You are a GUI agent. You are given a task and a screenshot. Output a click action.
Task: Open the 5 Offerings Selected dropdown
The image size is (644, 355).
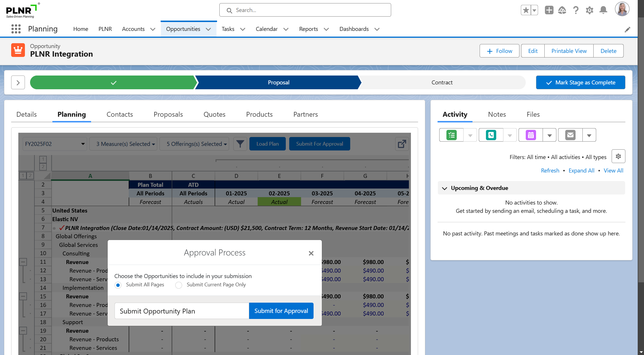click(x=197, y=144)
